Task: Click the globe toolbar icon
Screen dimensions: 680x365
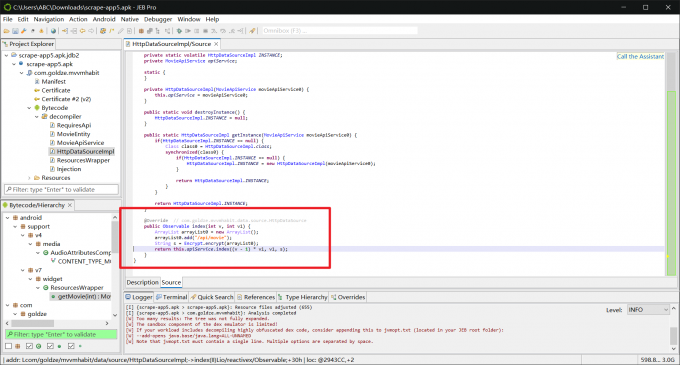Action: coord(53,31)
